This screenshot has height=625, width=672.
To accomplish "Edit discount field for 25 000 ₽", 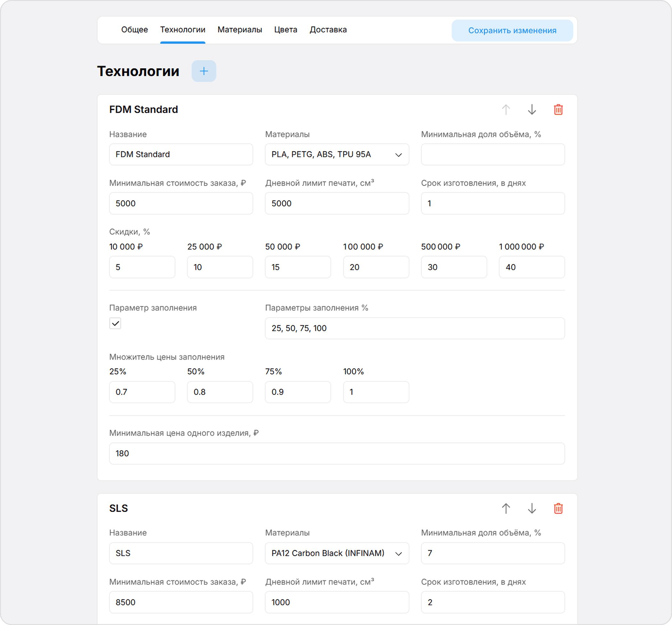I will tap(220, 267).
